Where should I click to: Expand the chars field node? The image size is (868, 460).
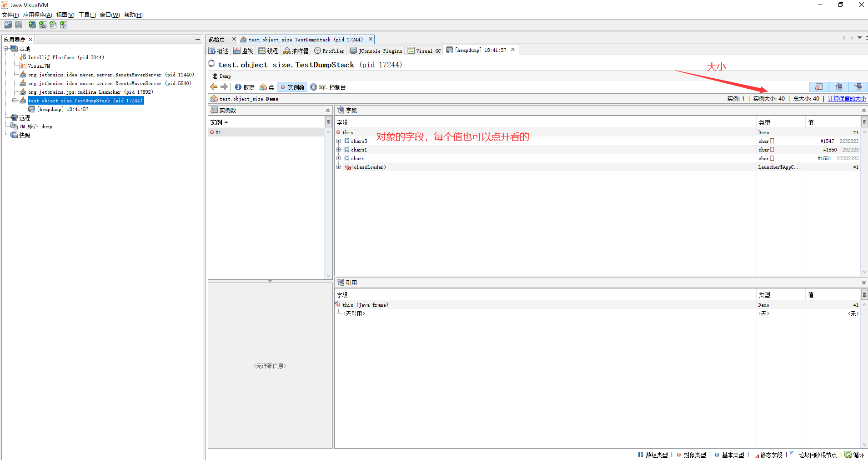338,158
